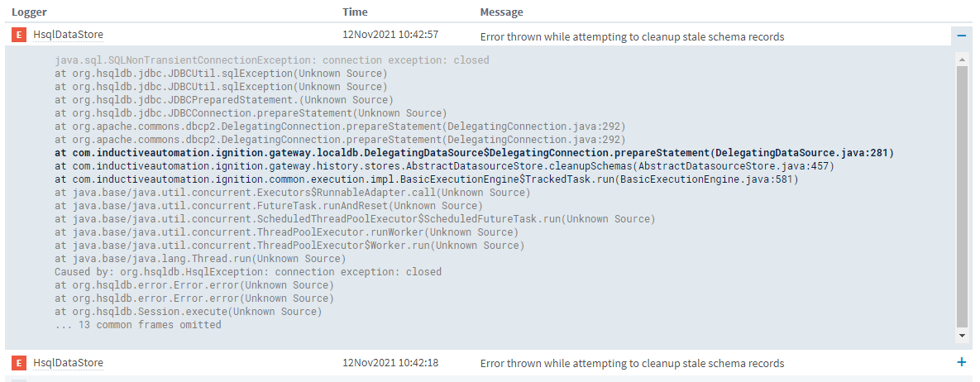Select the 12Nov2021 10:42:57 timestamp

pos(390,35)
